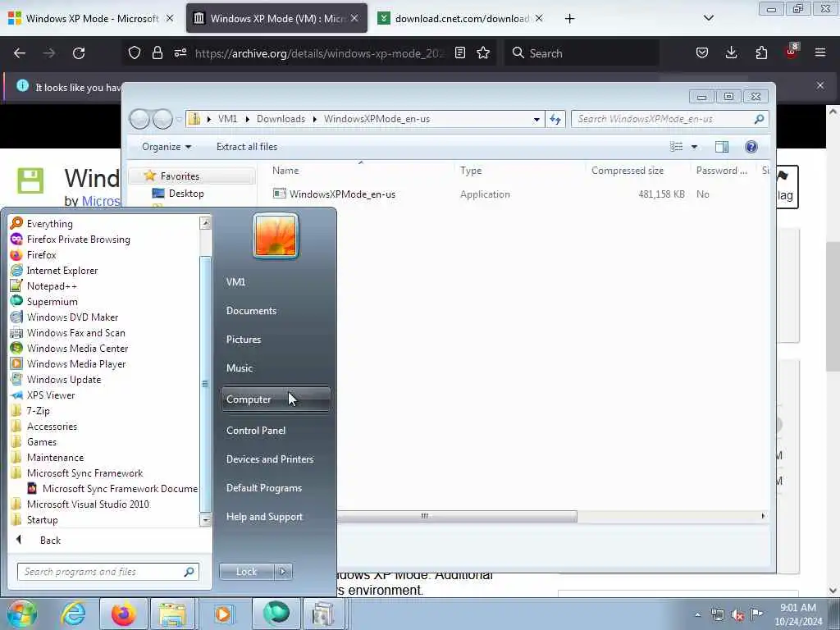
Task: Open Firefox hamburger menu
Action: click(x=820, y=53)
